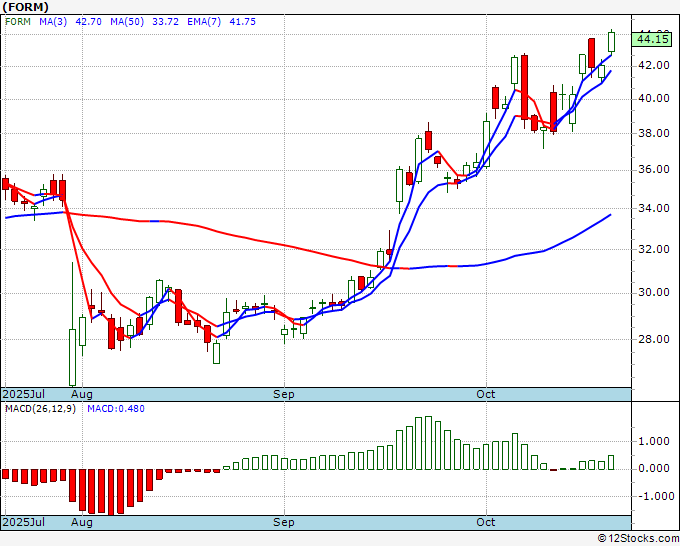Click the 32.00 price axis label
This screenshot has height=546, width=680.
click(654, 249)
